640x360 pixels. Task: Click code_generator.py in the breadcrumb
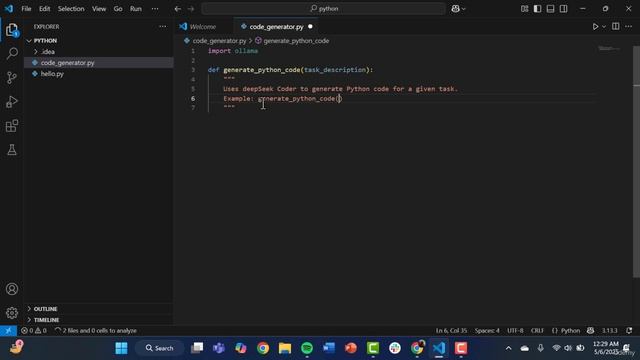click(219, 41)
